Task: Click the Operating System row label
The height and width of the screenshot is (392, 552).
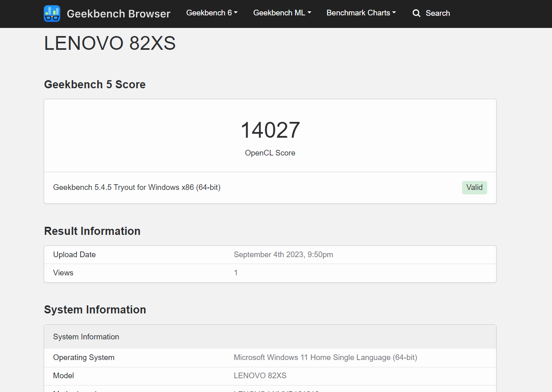Action: click(84, 358)
